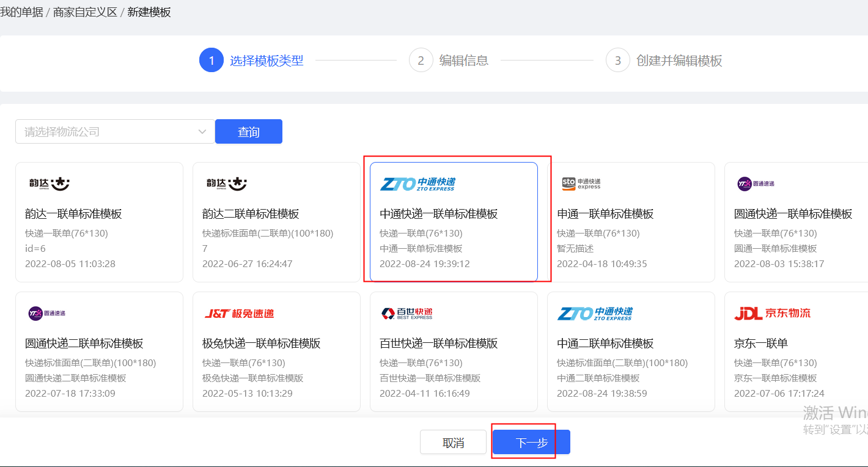Click step 2 circle in the wizard
The height and width of the screenshot is (467, 868).
coord(421,61)
